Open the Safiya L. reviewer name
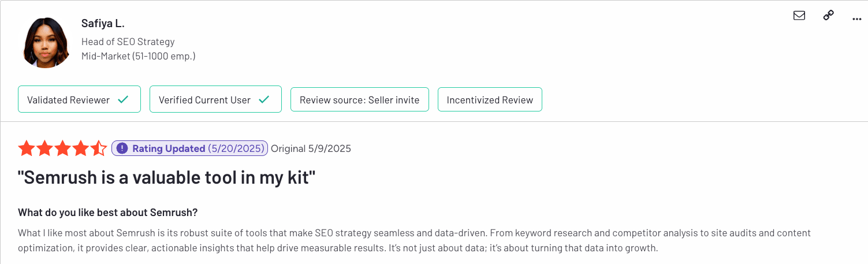This screenshot has width=868, height=264. click(103, 24)
